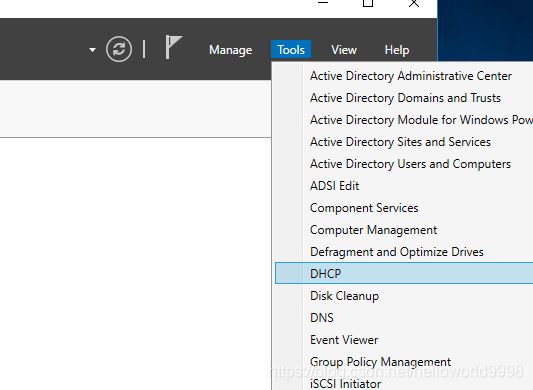Open the Help menu
Image resolution: width=533 pixels, height=390 pixels.
point(397,50)
